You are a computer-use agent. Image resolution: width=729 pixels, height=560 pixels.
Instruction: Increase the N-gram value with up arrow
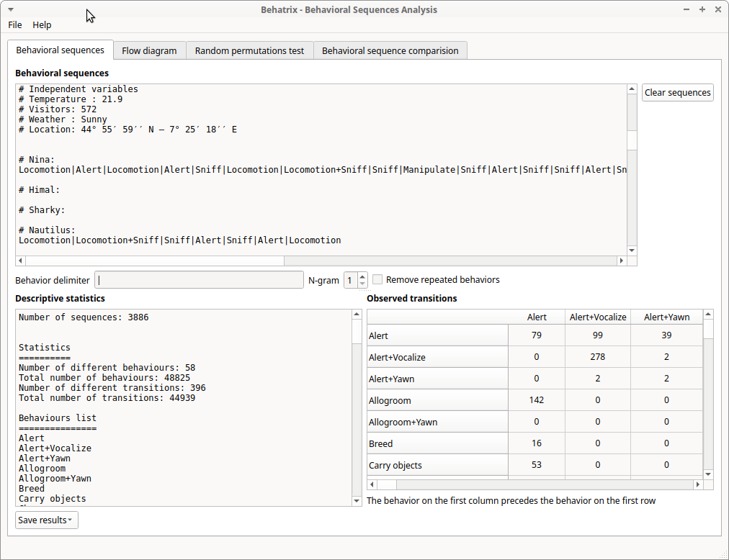tap(362, 276)
